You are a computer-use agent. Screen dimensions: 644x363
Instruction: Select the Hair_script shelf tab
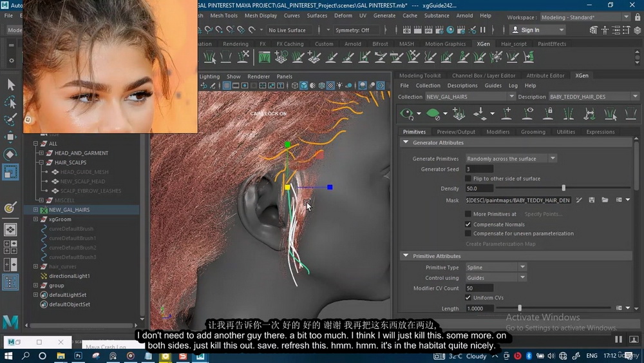(x=514, y=44)
